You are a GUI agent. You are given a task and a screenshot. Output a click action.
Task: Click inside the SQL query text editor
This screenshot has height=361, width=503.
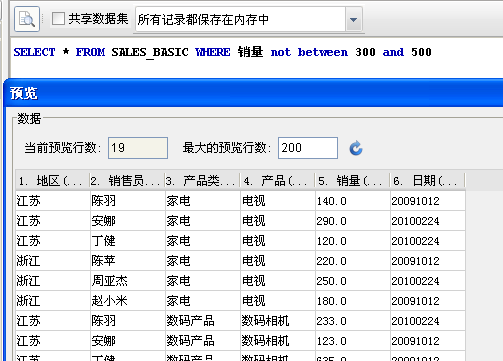click(x=256, y=57)
